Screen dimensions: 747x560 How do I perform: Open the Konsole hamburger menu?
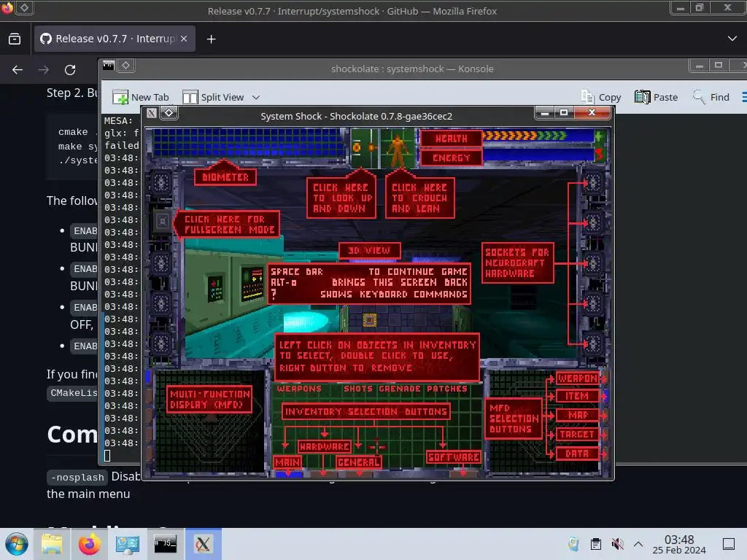(743, 97)
